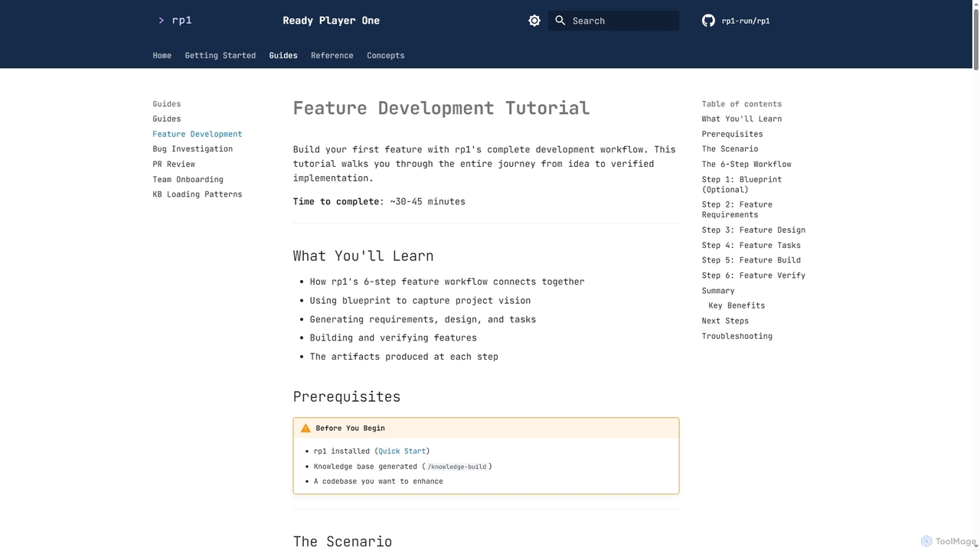Click the Prerequisites section heading
This screenshot has width=980, height=551.
tap(347, 397)
